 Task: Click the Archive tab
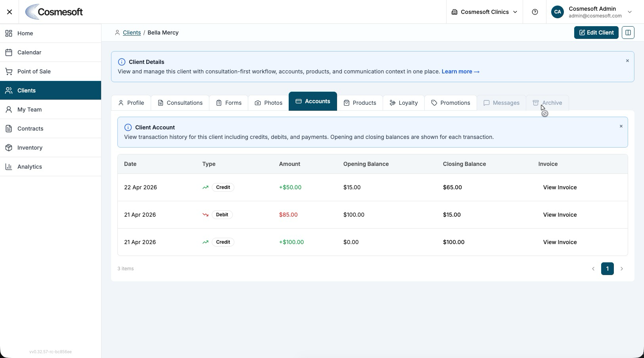click(x=547, y=103)
